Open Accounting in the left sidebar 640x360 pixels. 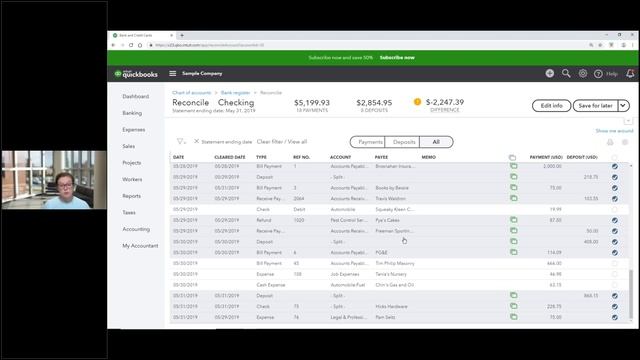point(136,229)
